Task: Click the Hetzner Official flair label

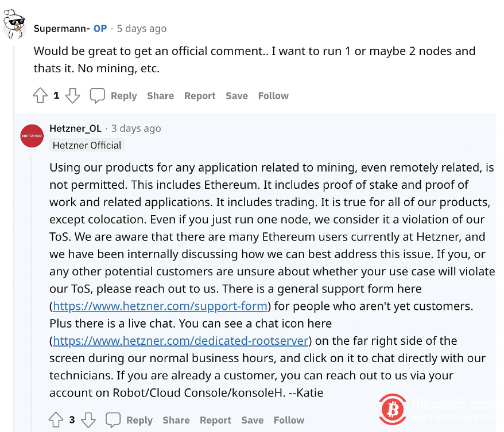Action: 87,145
